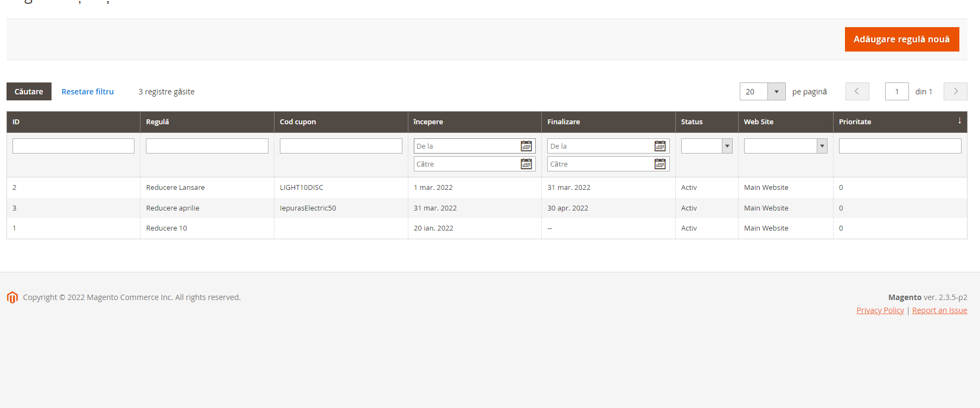Open the per-page count dropdown
Image resolution: width=980 pixels, height=408 pixels.
(x=777, y=91)
